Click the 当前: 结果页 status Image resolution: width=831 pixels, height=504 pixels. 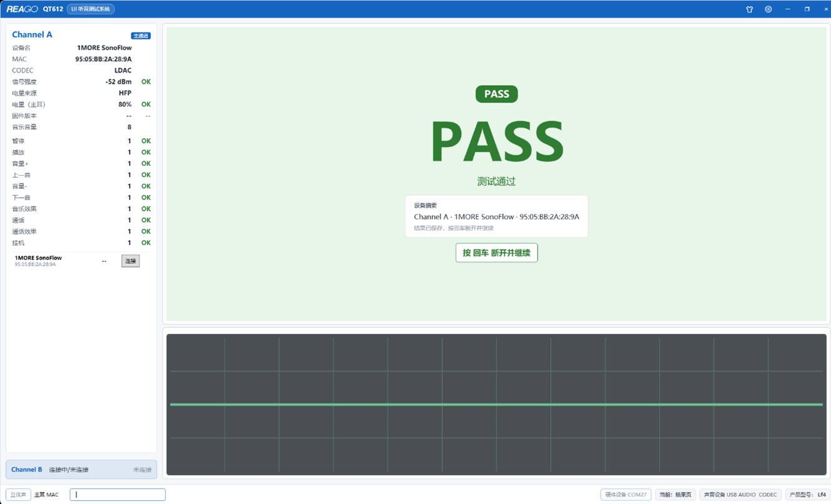(675, 495)
